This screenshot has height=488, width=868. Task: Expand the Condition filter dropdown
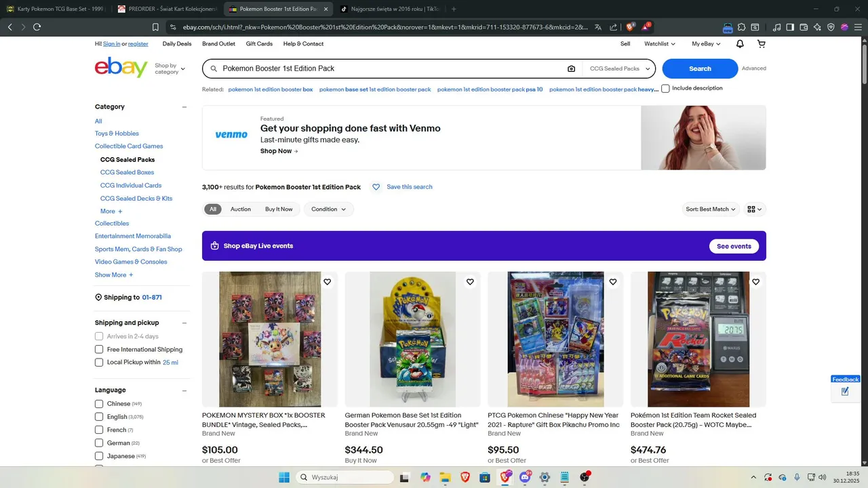[x=329, y=209]
